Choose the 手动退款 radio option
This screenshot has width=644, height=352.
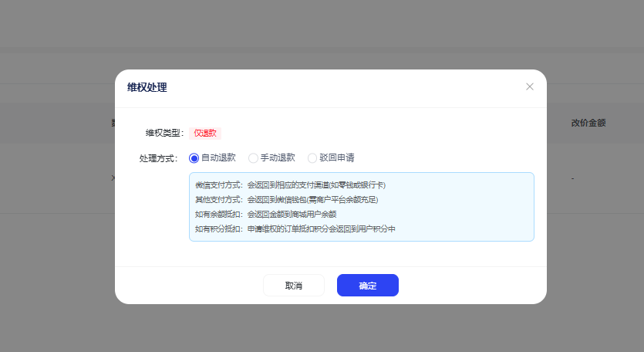click(253, 158)
